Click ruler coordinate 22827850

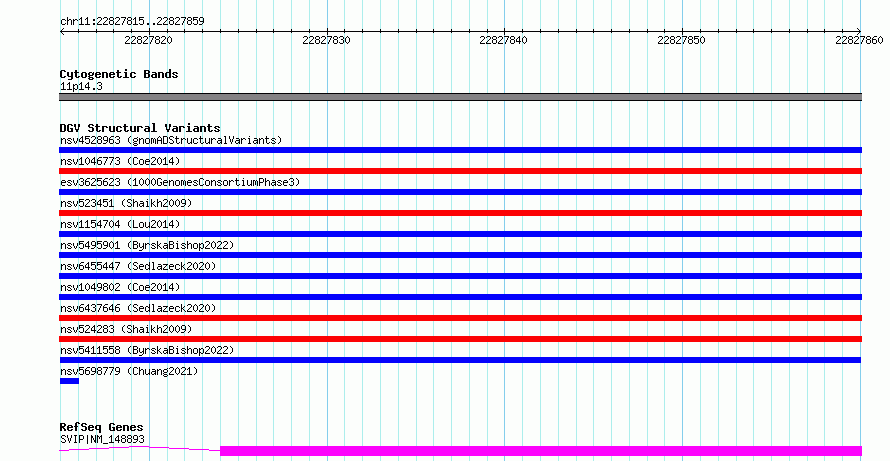681,40
